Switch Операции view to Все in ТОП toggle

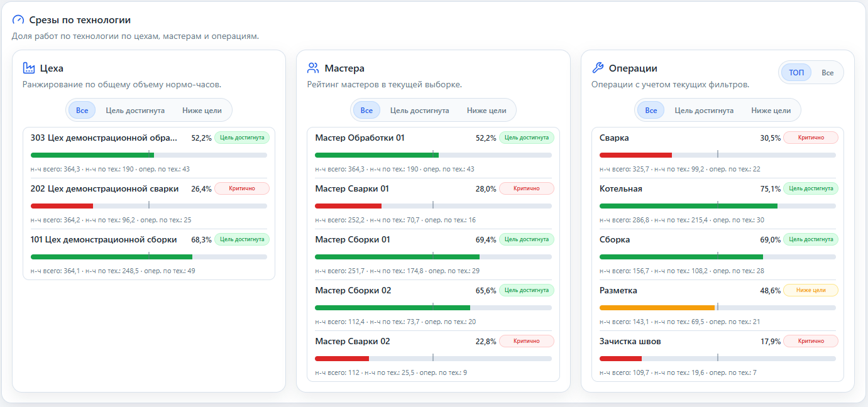(827, 73)
